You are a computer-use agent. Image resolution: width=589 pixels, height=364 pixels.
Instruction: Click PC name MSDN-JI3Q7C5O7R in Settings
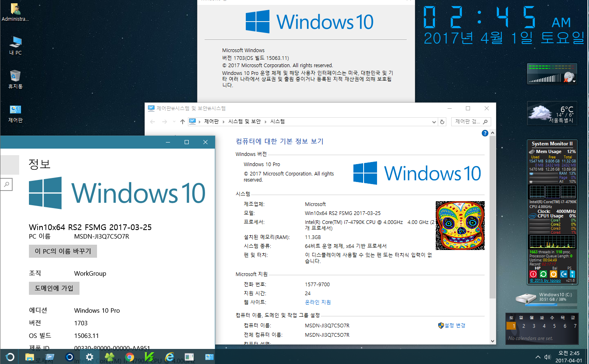point(101,237)
